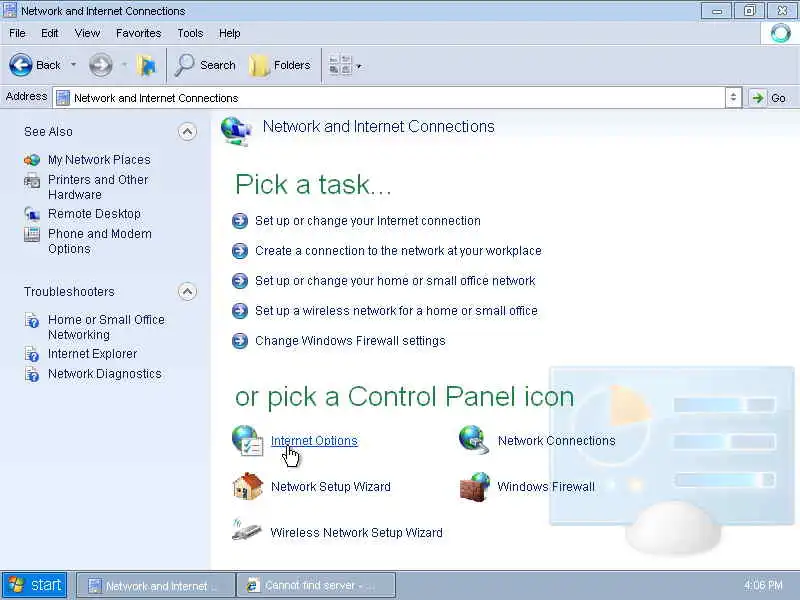Switch to the Cannot find server taskbar window

click(x=316, y=586)
